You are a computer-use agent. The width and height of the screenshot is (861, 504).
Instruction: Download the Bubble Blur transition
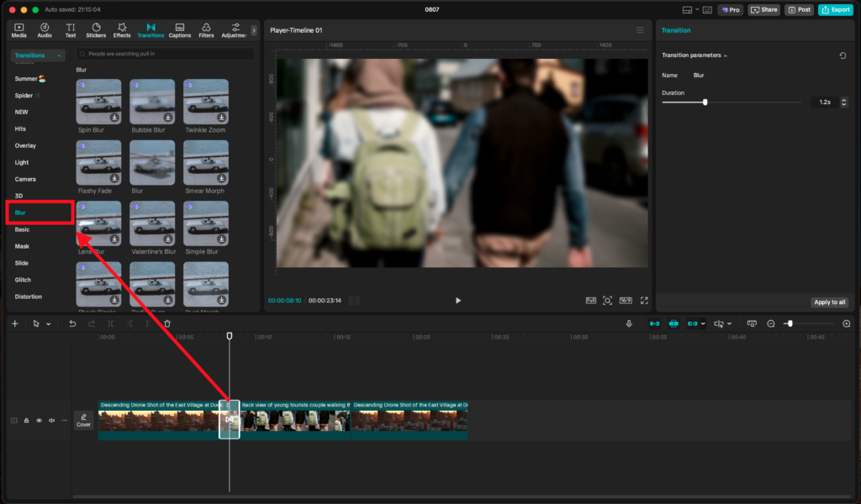click(x=168, y=118)
